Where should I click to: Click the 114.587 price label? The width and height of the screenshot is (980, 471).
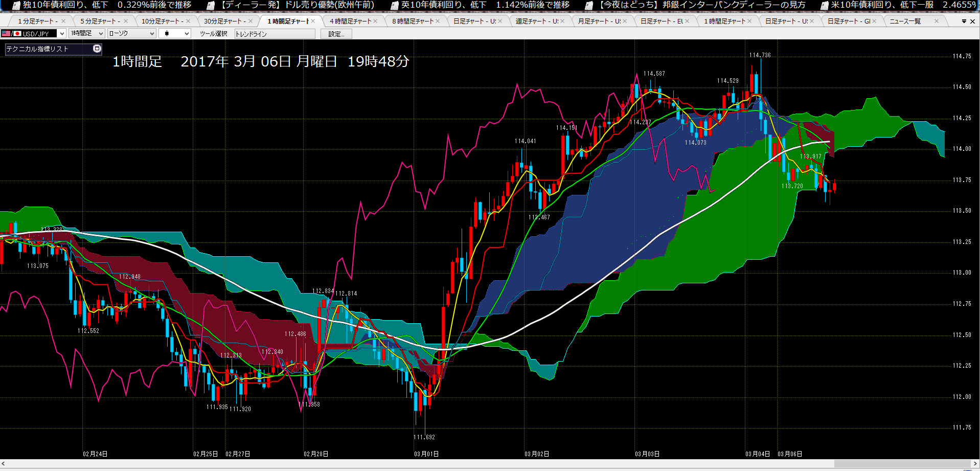[x=654, y=74]
